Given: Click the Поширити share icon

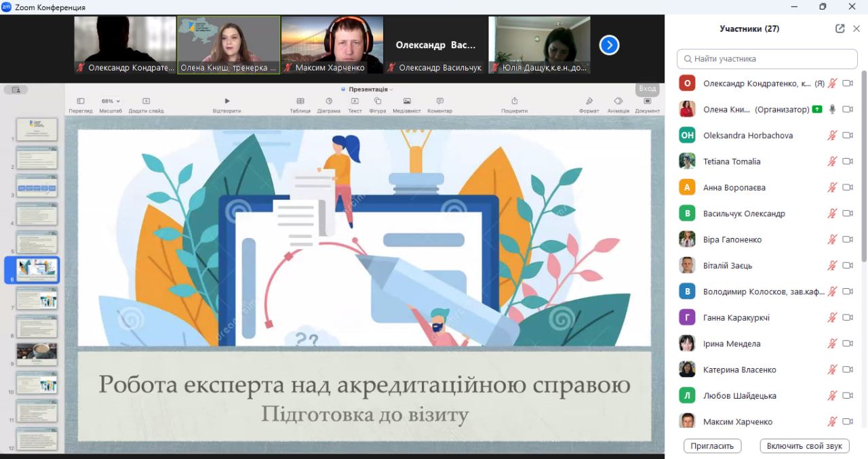Looking at the screenshot, I should [x=514, y=101].
